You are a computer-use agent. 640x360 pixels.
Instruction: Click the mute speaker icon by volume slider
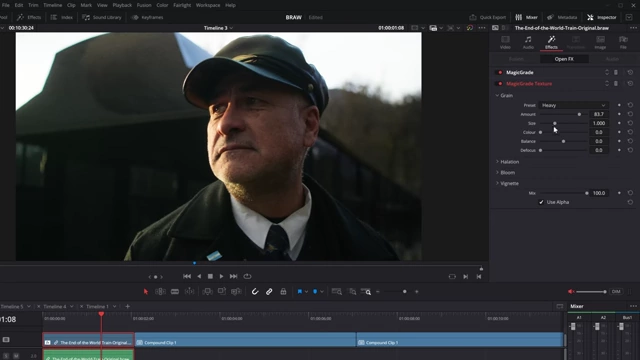[571, 291]
